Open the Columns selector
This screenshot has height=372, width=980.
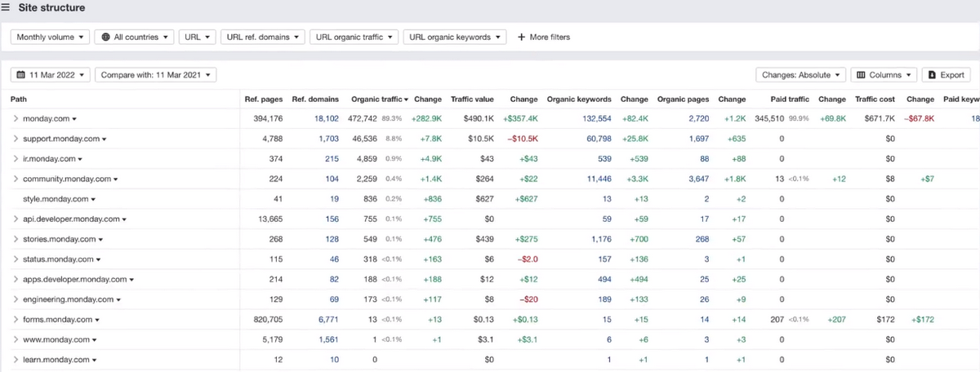point(884,75)
